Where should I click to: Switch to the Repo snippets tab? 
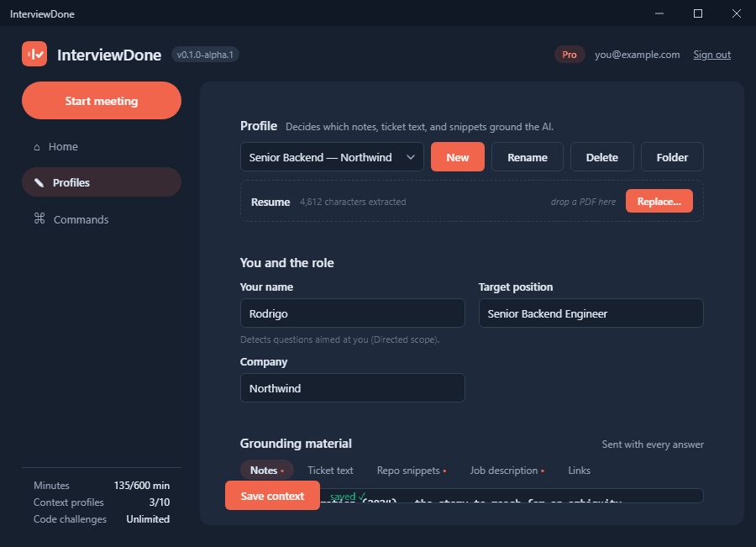(x=412, y=470)
